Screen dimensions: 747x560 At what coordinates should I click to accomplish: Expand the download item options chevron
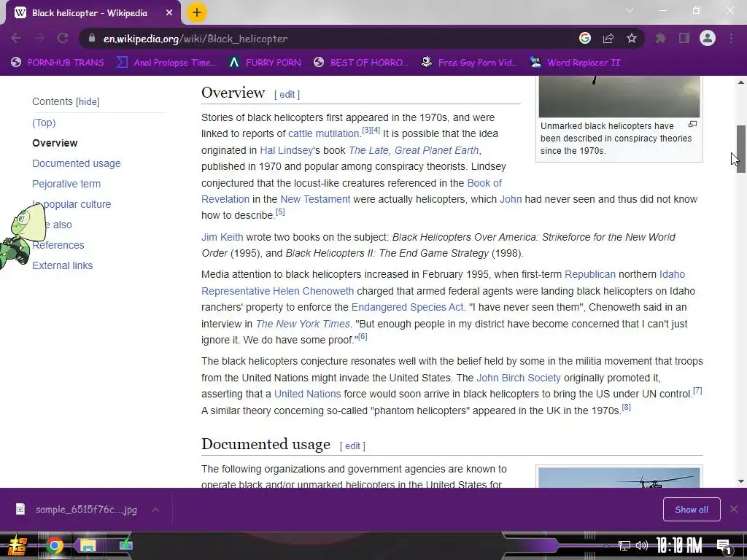155,510
